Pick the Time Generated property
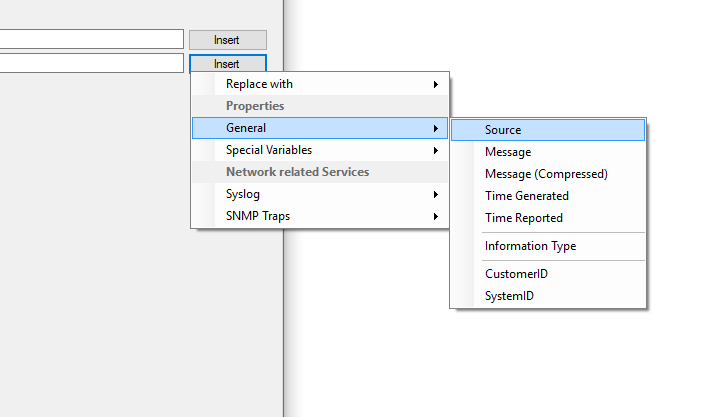The width and height of the screenshot is (726, 417). pos(548,196)
